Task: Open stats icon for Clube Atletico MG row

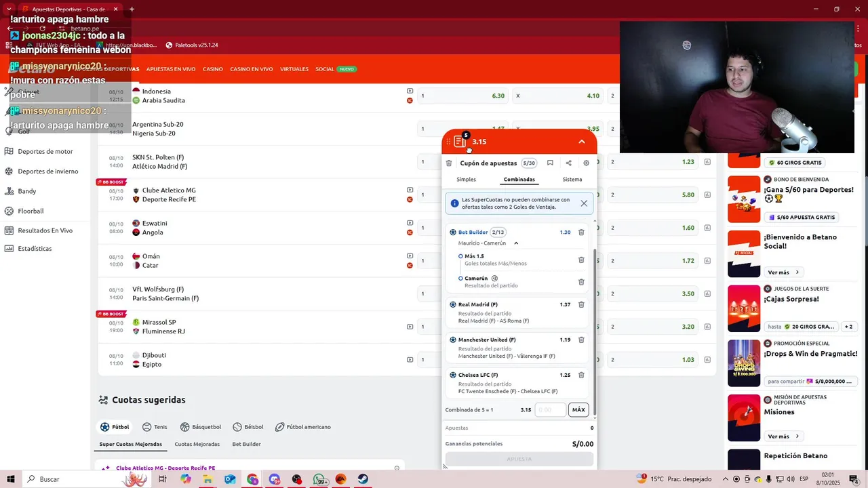Action: click(x=707, y=195)
